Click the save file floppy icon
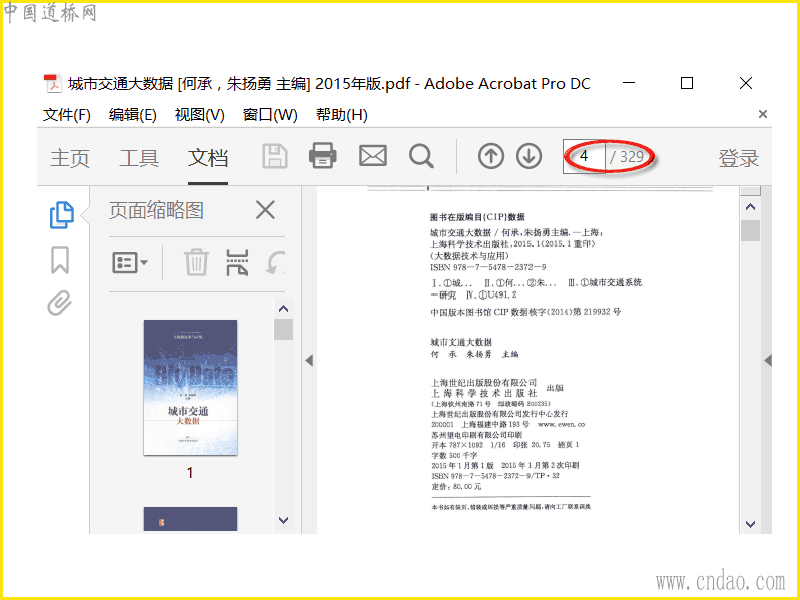This screenshot has width=800, height=600. pos(275,156)
